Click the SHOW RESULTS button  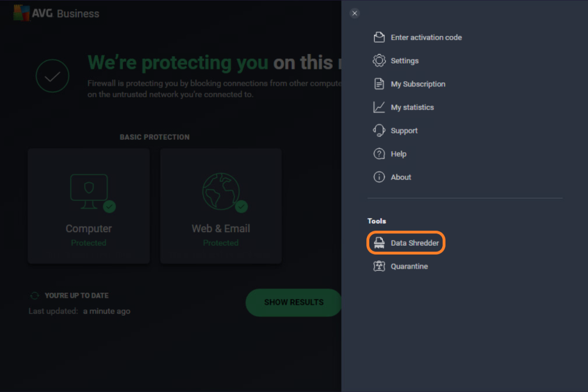(293, 302)
